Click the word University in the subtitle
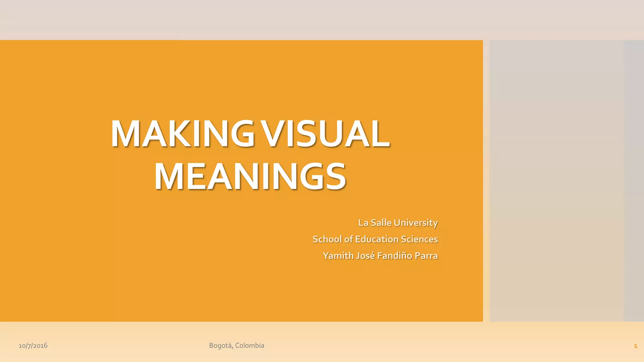 click(415, 223)
